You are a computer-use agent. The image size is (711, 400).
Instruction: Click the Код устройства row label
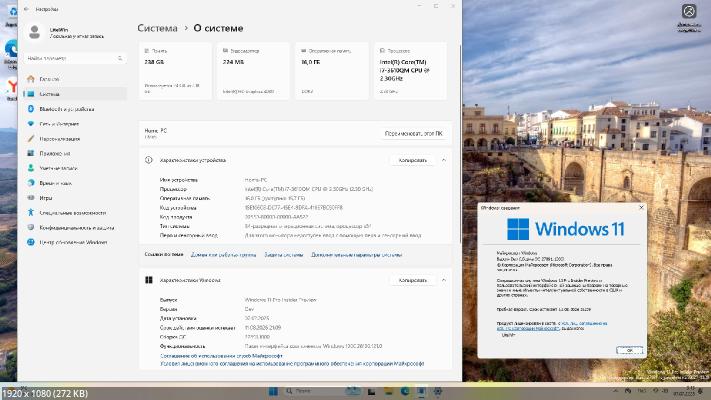point(178,208)
